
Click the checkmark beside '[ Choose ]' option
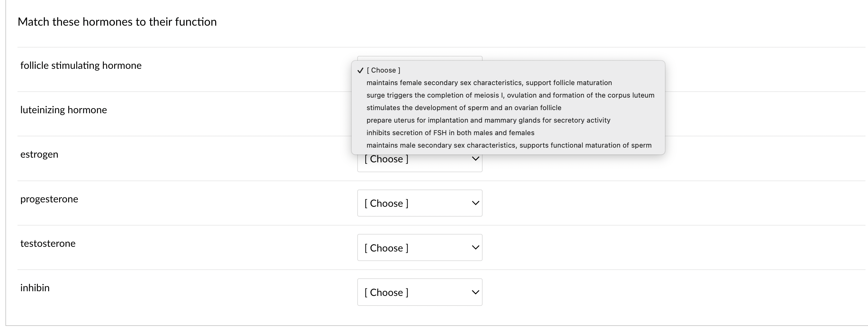pyautogui.click(x=360, y=70)
